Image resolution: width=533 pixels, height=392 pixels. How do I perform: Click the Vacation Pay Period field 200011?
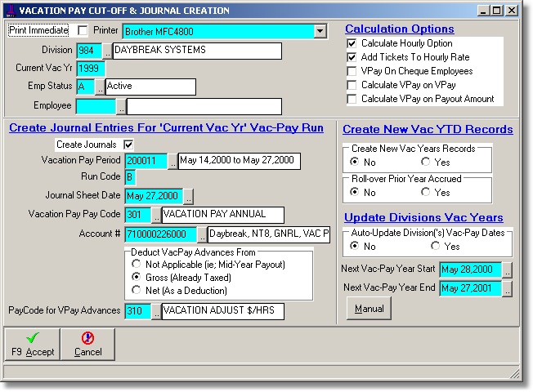(x=146, y=161)
